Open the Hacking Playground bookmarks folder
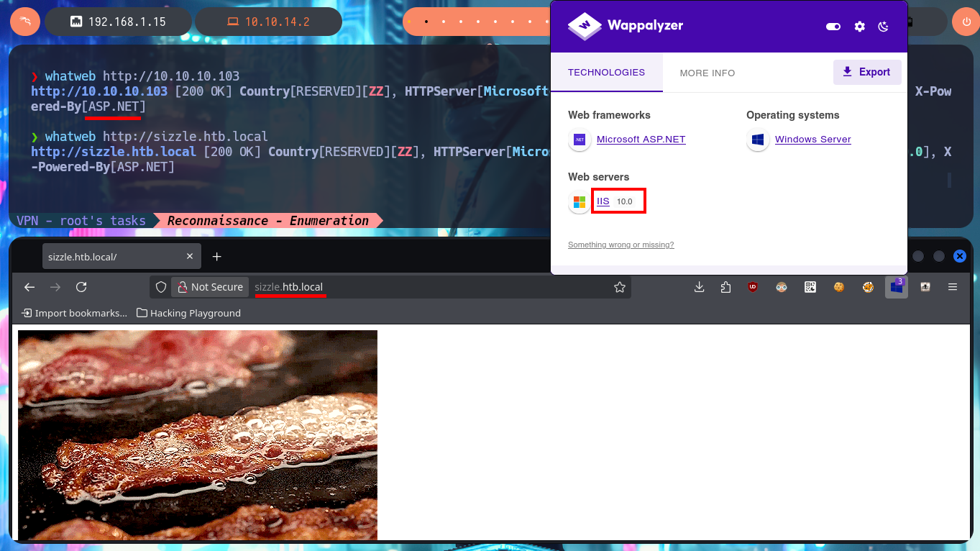Screen dimensions: 980x551 tap(188, 313)
